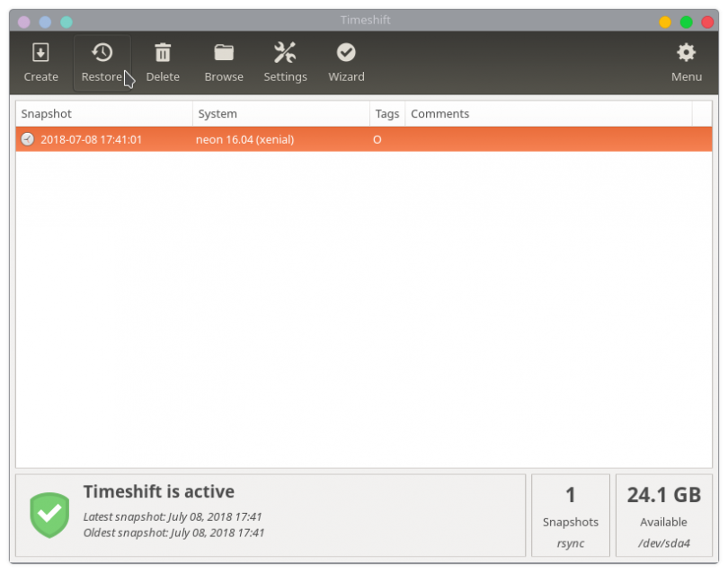Screen dimensions: 728x573
Task: Click the green shield status icon
Action: tap(49, 515)
